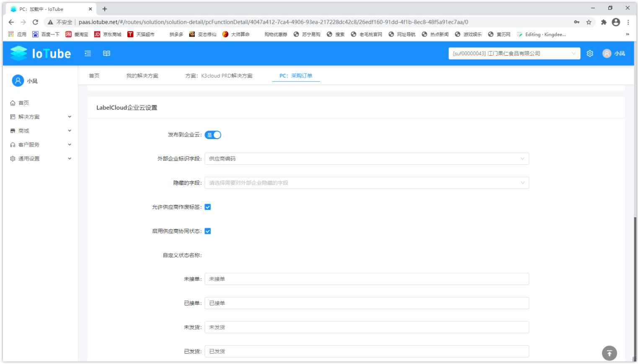Click the IoTube logo
This screenshot has width=638, height=364.
coord(40,53)
